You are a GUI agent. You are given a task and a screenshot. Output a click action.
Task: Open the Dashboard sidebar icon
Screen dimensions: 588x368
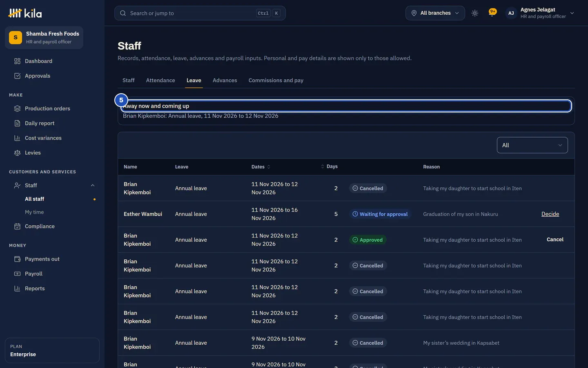(x=17, y=61)
